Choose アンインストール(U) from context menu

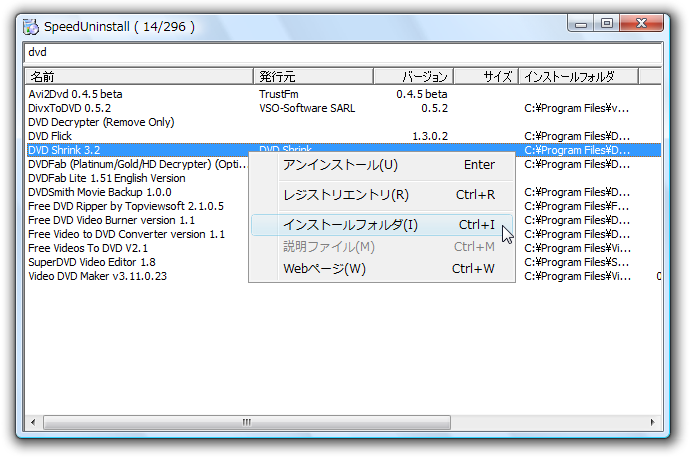pyautogui.click(x=382, y=165)
